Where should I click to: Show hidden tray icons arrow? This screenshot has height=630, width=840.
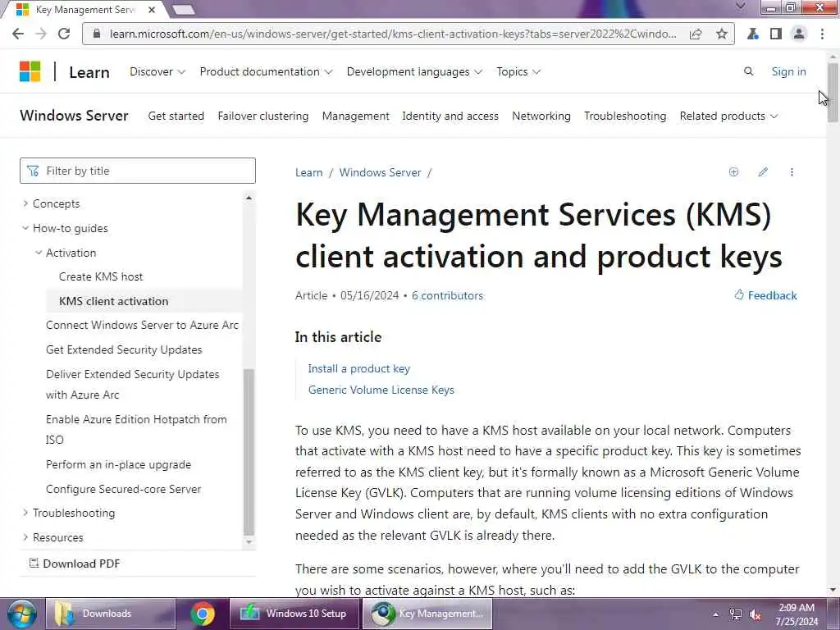click(x=715, y=614)
